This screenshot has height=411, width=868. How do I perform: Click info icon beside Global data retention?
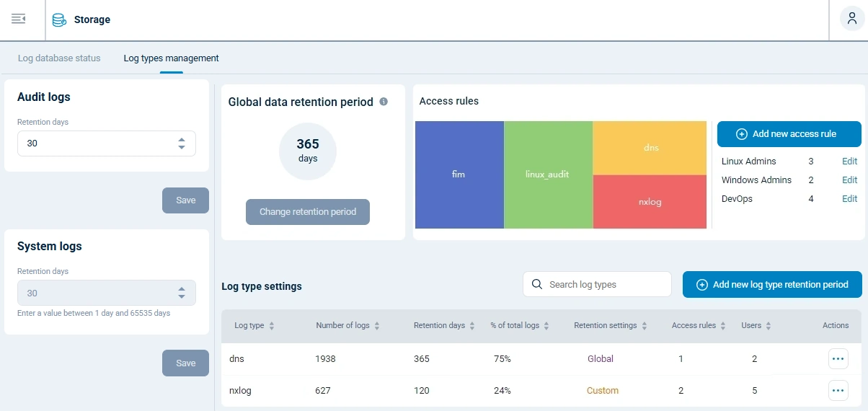coord(384,102)
